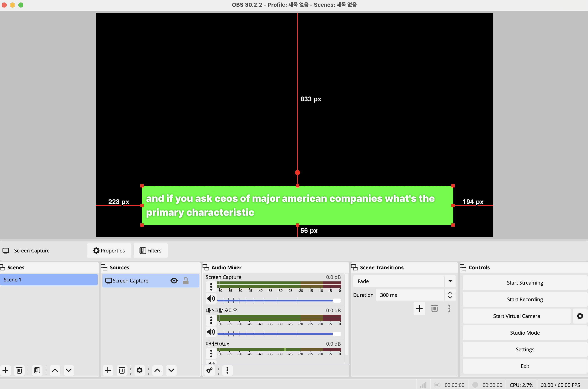This screenshot has height=389, width=588.
Task: Delete the selected scene with trash icon
Action: pos(19,370)
